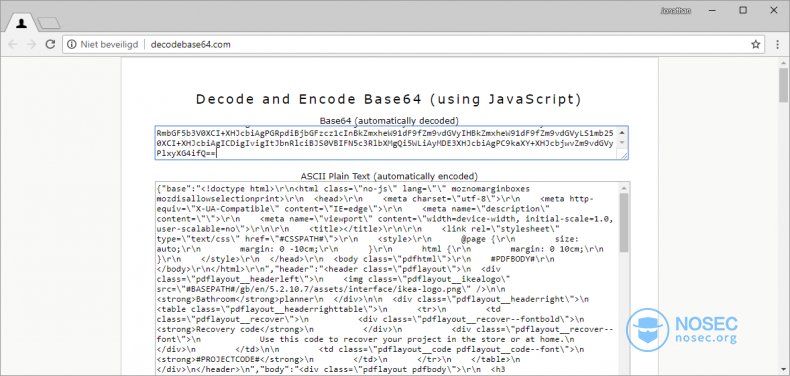This screenshot has width=790, height=376.
Task: Click the 'ASCII Plain Text (automatically encoded)' label
Action: tap(388, 176)
